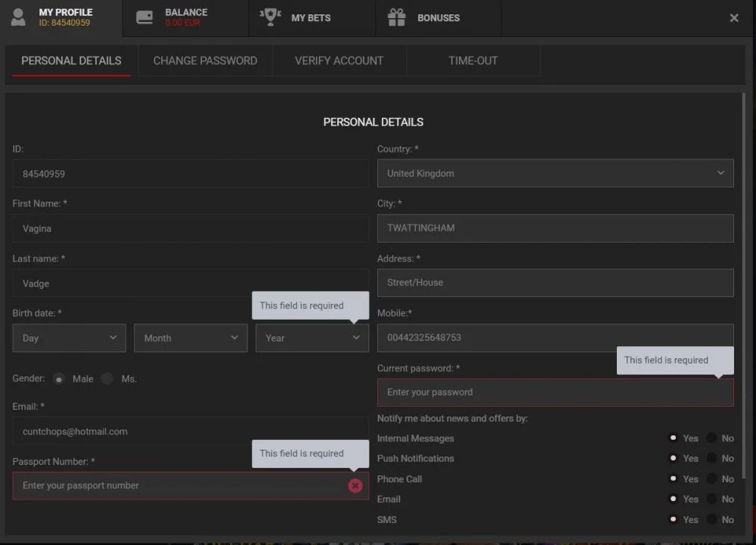
Task: Switch to the Verify Account tab
Action: pos(339,60)
